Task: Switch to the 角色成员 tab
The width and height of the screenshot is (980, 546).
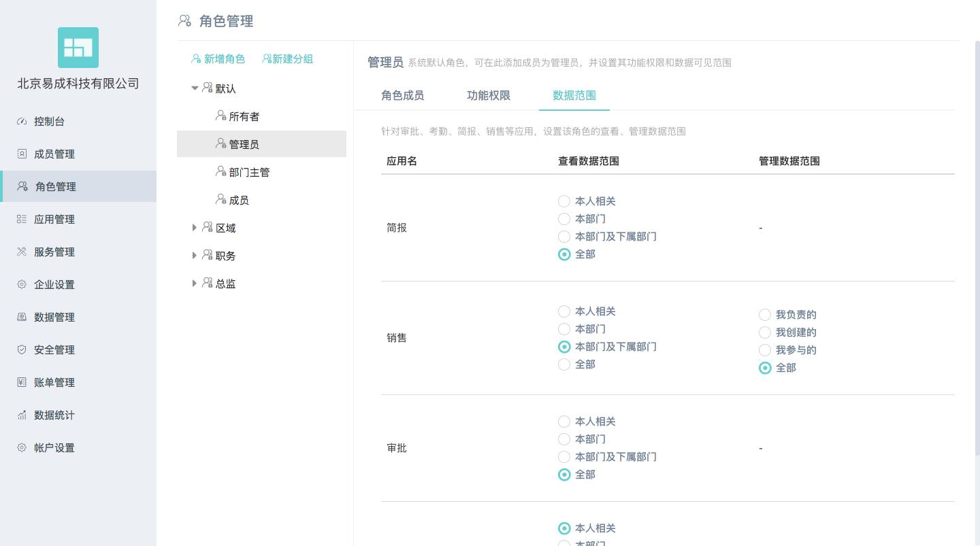Action: [x=403, y=95]
